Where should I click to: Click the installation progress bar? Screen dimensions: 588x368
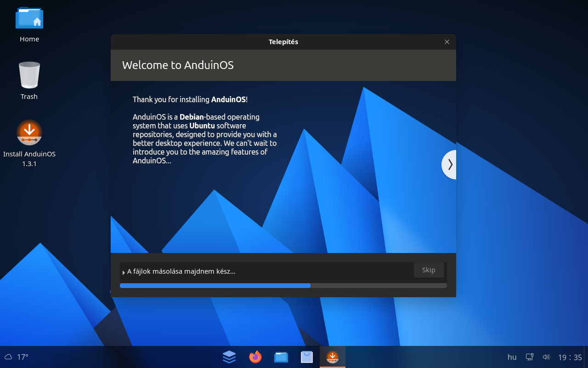point(283,286)
